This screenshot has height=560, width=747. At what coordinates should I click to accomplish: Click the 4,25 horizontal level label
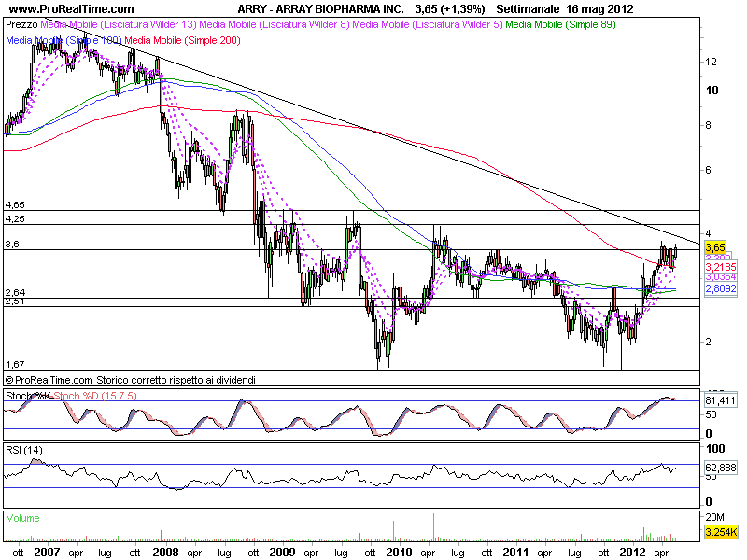[x=15, y=219]
